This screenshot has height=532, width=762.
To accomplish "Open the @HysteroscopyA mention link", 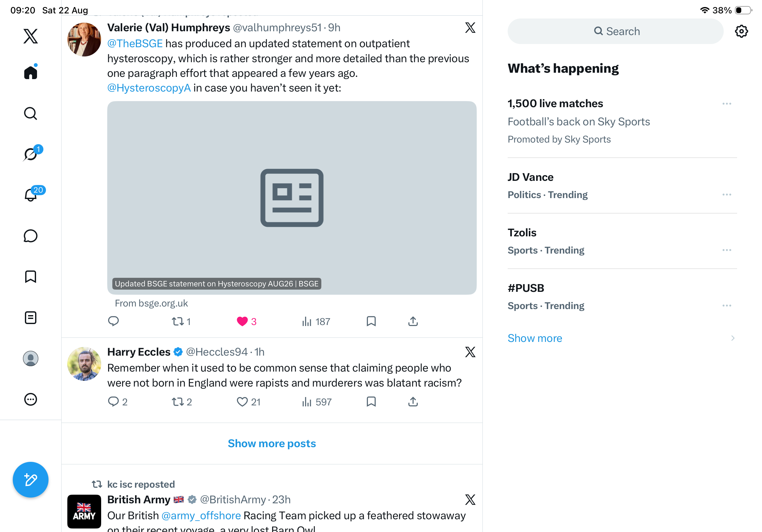I will tap(149, 88).
